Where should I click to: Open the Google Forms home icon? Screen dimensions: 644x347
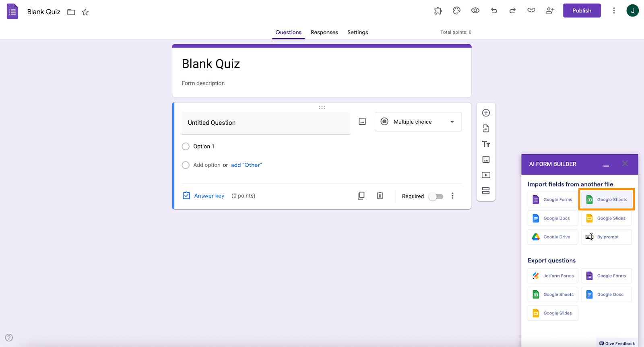tap(12, 11)
